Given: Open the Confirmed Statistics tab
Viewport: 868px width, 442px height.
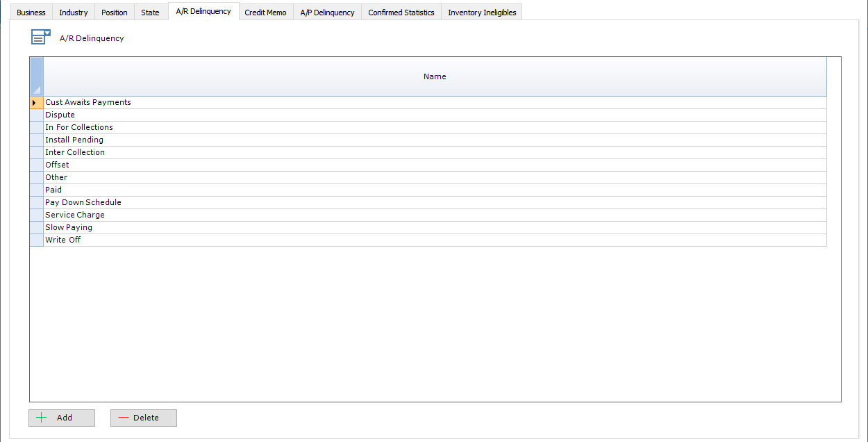Looking at the screenshot, I should point(401,12).
